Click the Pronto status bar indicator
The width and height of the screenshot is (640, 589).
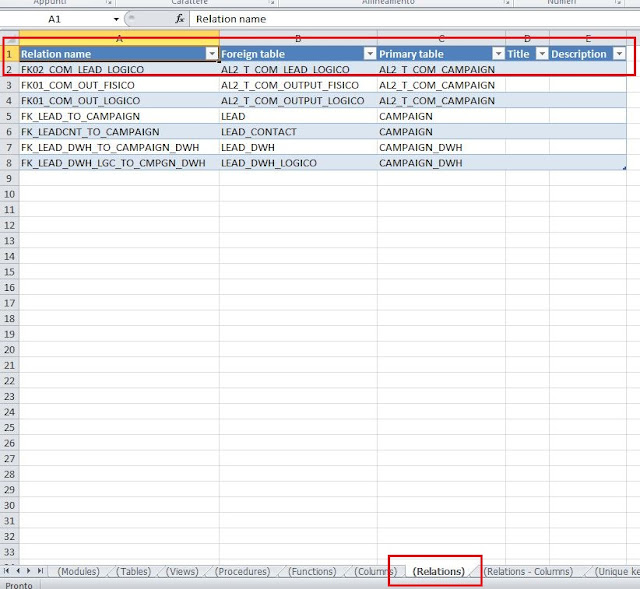(19, 585)
